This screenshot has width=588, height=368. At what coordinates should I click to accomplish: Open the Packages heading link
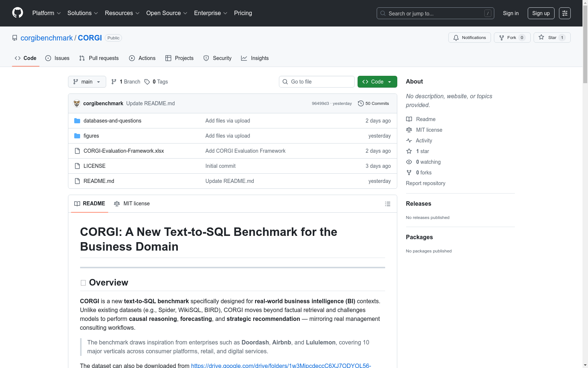[419, 237]
